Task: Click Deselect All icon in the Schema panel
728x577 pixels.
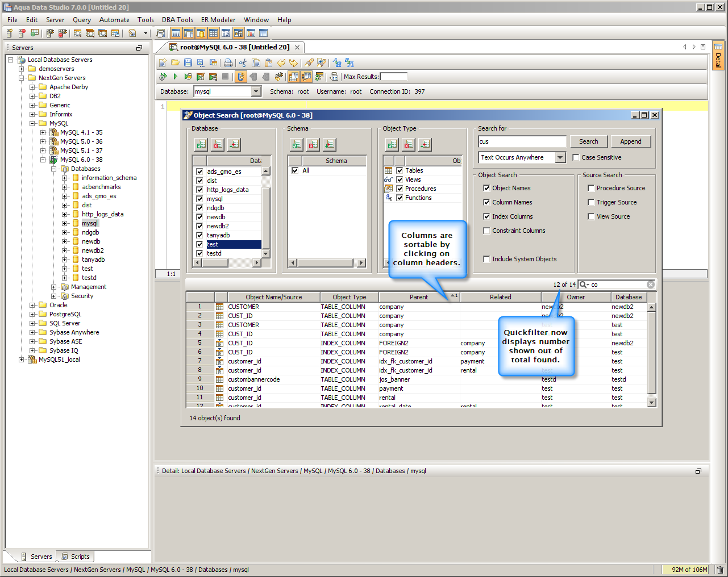Action: [x=313, y=145]
